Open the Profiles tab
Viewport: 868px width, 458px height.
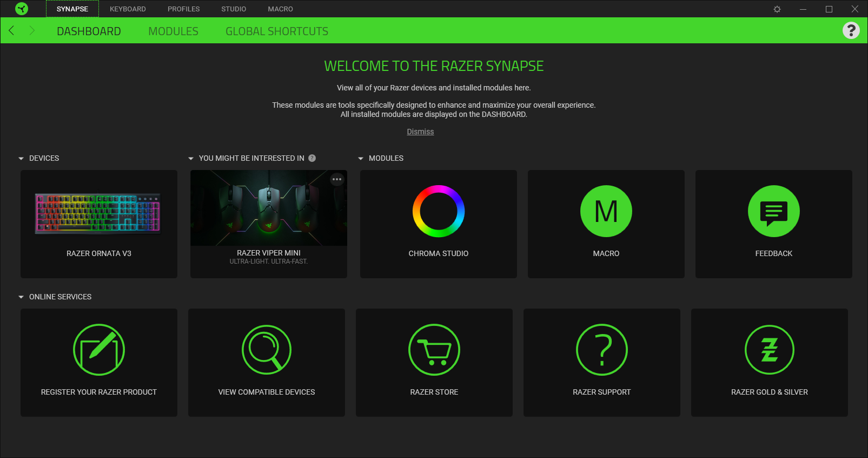(x=184, y=9)
